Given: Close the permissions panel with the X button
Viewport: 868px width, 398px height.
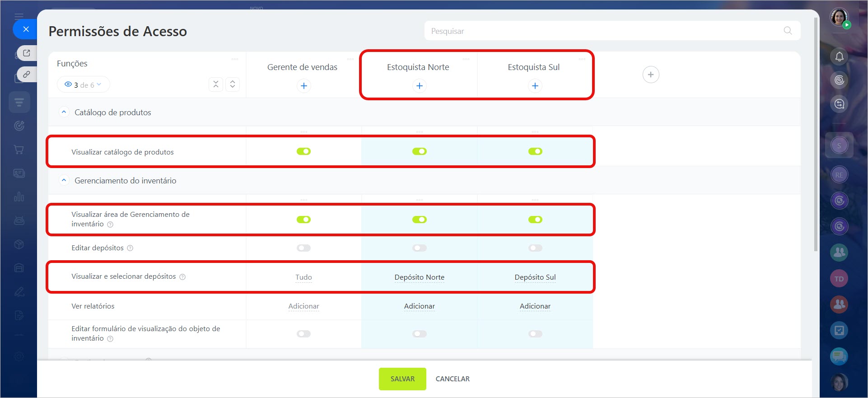Looking at the screenshot, I should pos(26,29).
